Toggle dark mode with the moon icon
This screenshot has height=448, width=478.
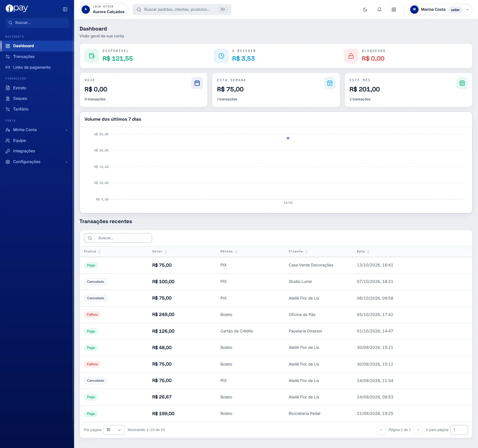point(365,10)
